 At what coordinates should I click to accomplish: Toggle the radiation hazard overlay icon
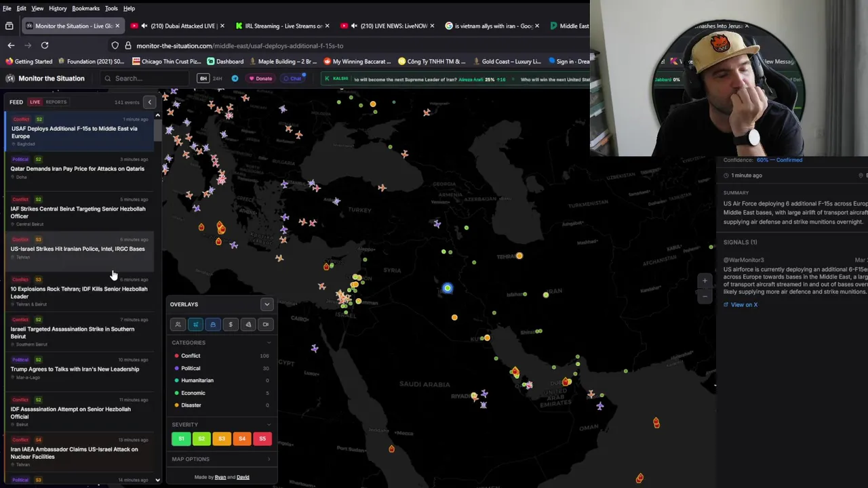[x=248, y=325]
